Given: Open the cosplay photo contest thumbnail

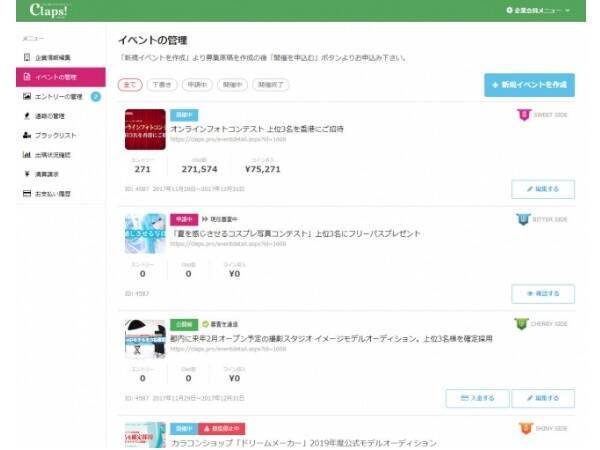Looking at the screenshot, I should [x=145, y=234].
